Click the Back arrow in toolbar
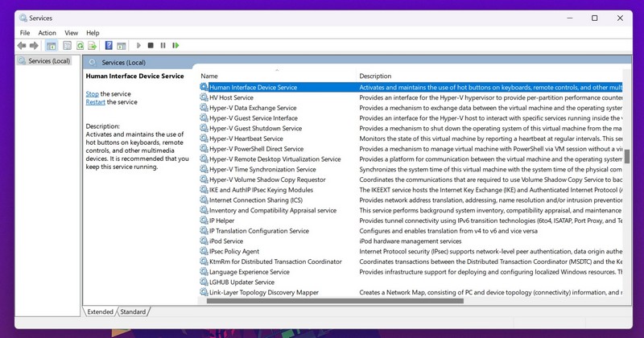Image resolution: width=644 pixels, height=338 pixels. 23,46
